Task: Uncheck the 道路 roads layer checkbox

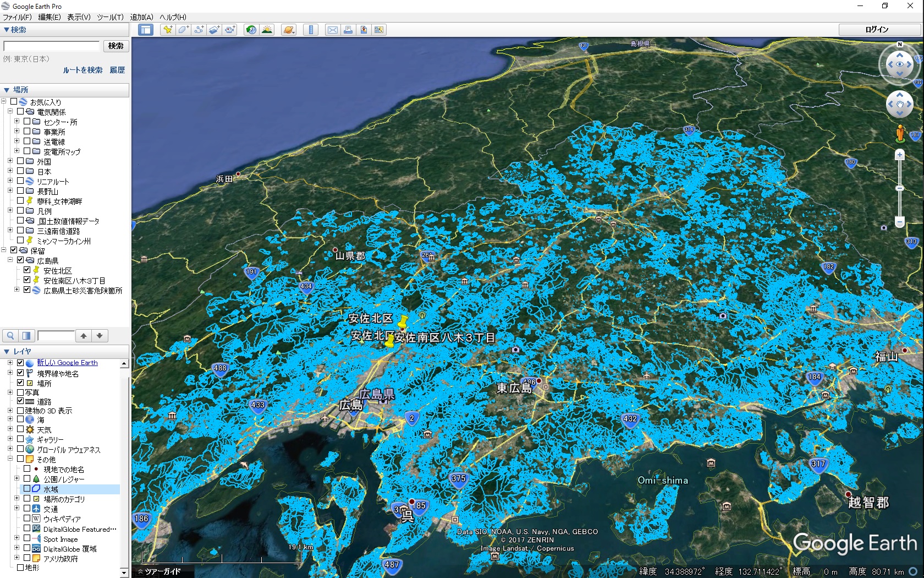Action: pos(20,401)
